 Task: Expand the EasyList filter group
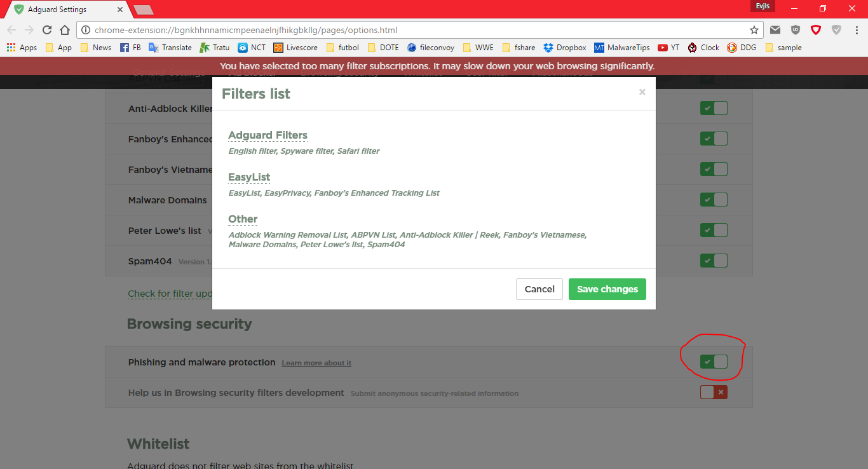coord(249,177)
